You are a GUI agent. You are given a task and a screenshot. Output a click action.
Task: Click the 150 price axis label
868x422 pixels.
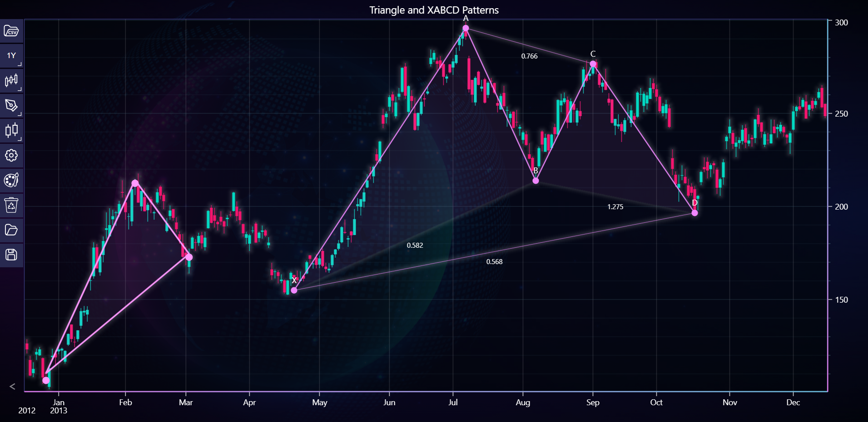coord(841,300)
